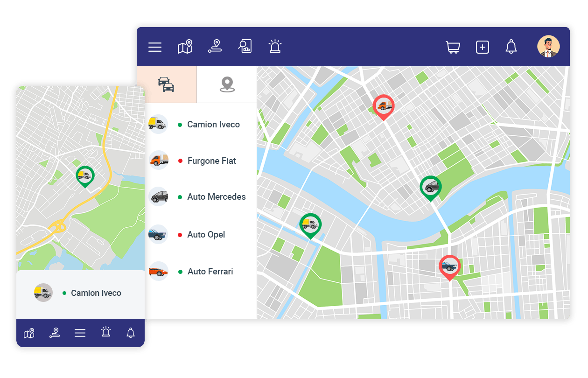Toggle the red status dot for Furgone Fiat
588x378 pixels.
180,161
